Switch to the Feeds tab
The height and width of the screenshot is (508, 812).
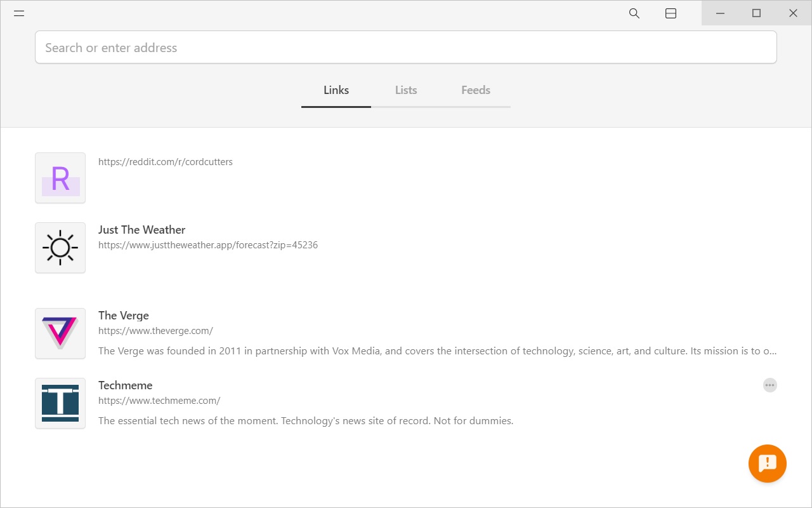tap(476, 90)
